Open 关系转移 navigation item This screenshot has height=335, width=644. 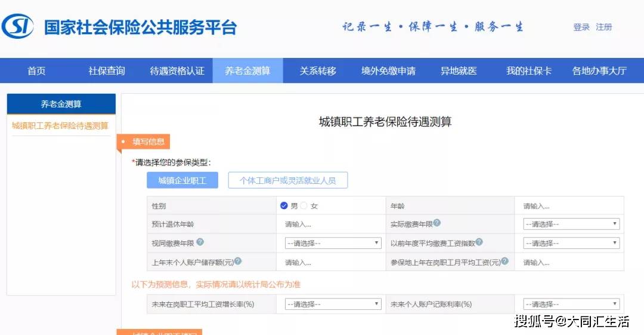coord(318,71)
